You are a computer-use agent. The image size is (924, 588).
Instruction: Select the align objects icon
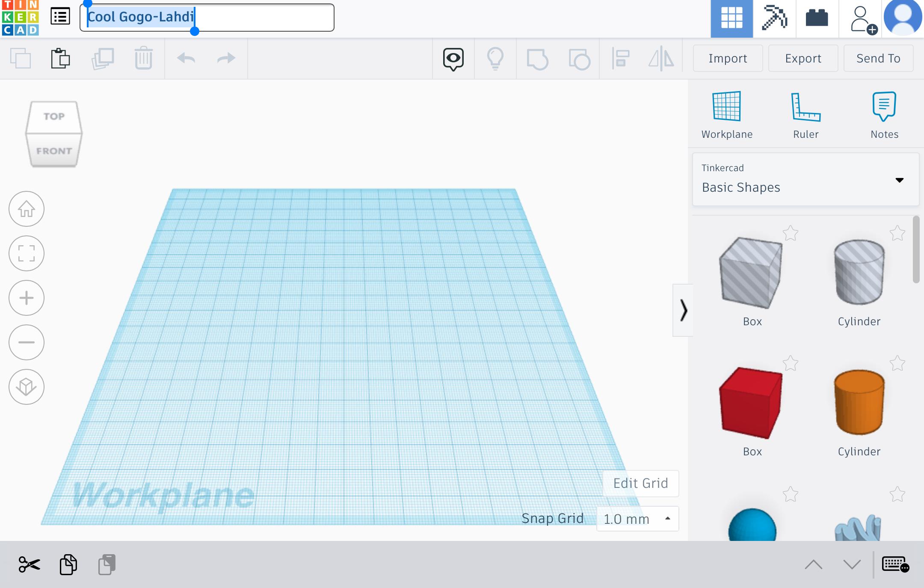point(620,58)
